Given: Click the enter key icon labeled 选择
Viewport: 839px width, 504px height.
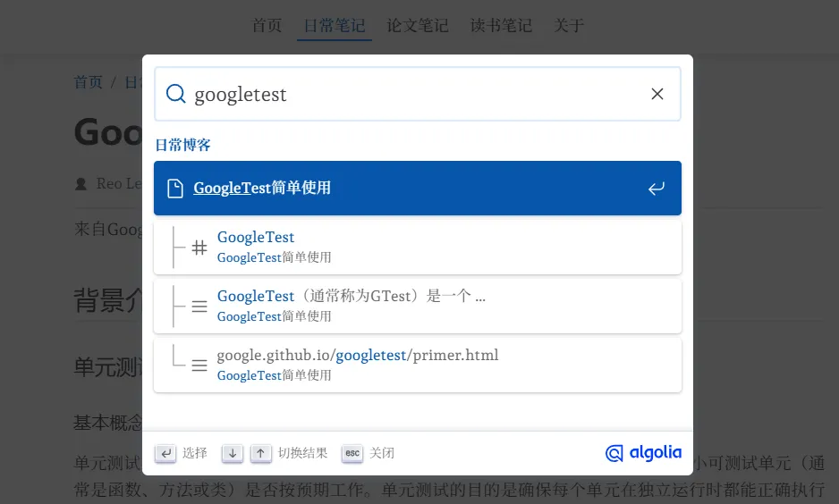Looking at the screenshot, I should [165, 453].
